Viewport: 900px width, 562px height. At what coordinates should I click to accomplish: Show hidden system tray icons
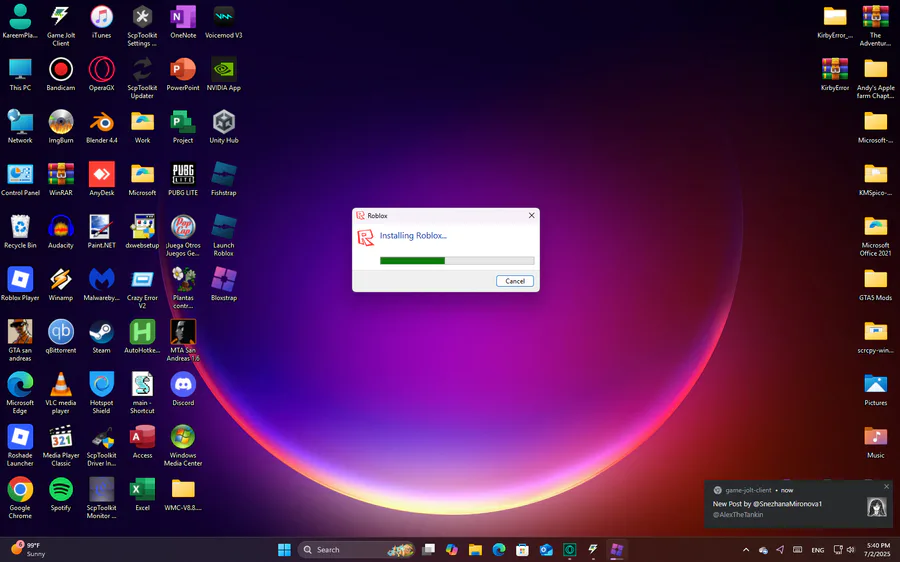click(746, 550)
